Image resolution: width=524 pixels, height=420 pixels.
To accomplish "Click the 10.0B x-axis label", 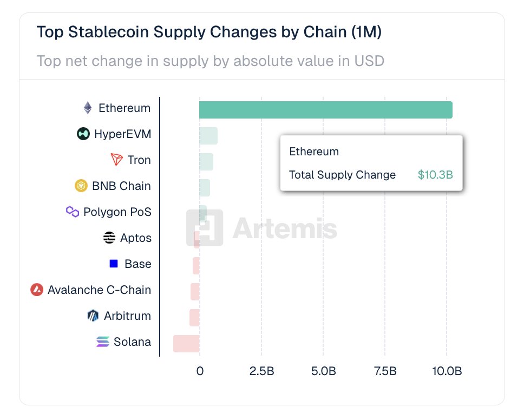I will (x=447, y=371).
